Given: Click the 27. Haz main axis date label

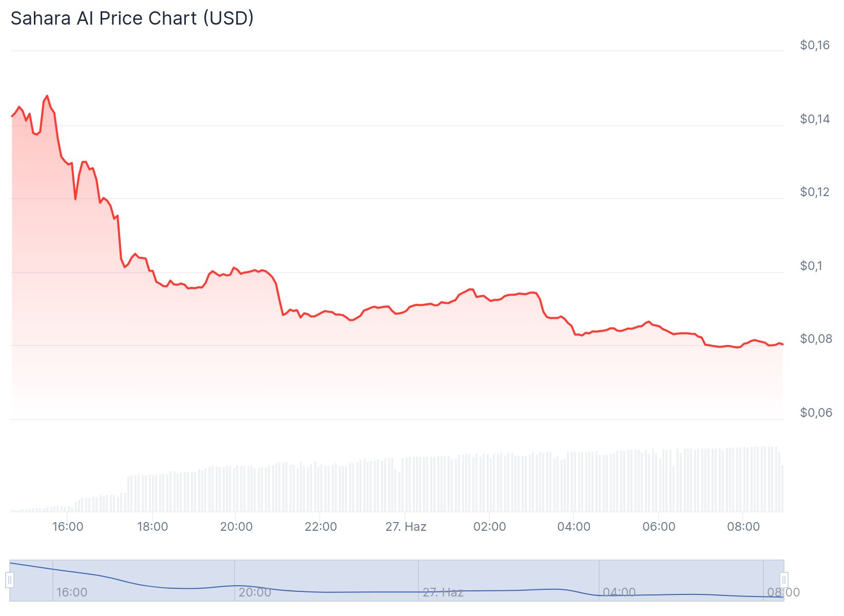Looking at the screenshot, I should click(x=406, y=527).
